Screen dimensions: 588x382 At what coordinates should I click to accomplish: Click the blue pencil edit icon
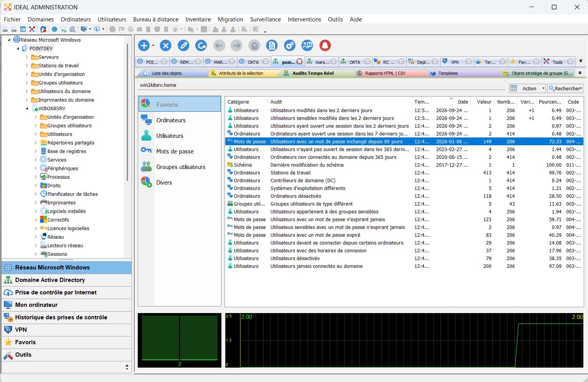183,46
